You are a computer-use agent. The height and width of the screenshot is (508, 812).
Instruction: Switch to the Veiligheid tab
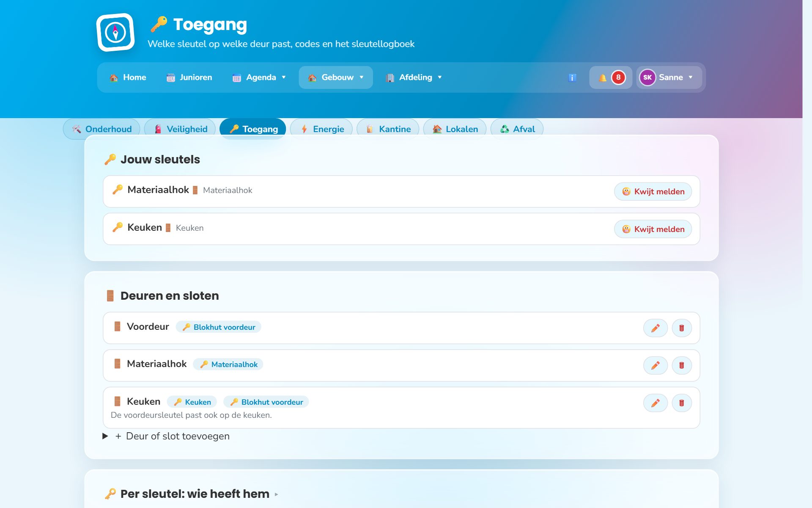pos(180,129)
